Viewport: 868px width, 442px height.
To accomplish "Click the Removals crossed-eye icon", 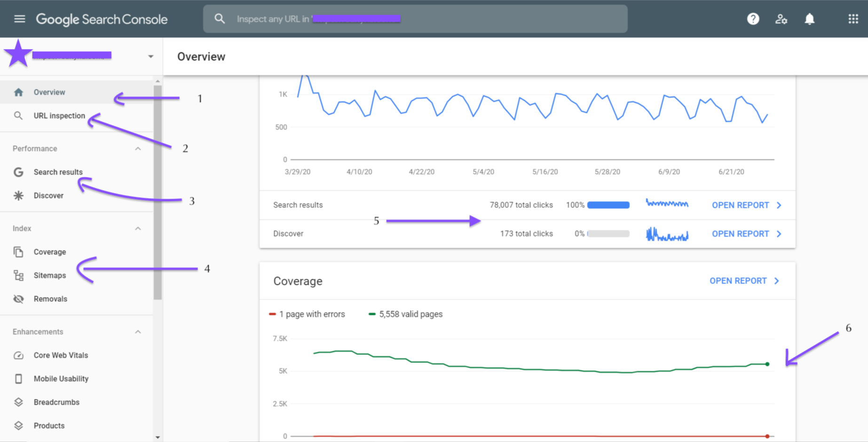I will pyautogui.click(x=18, y=299).
